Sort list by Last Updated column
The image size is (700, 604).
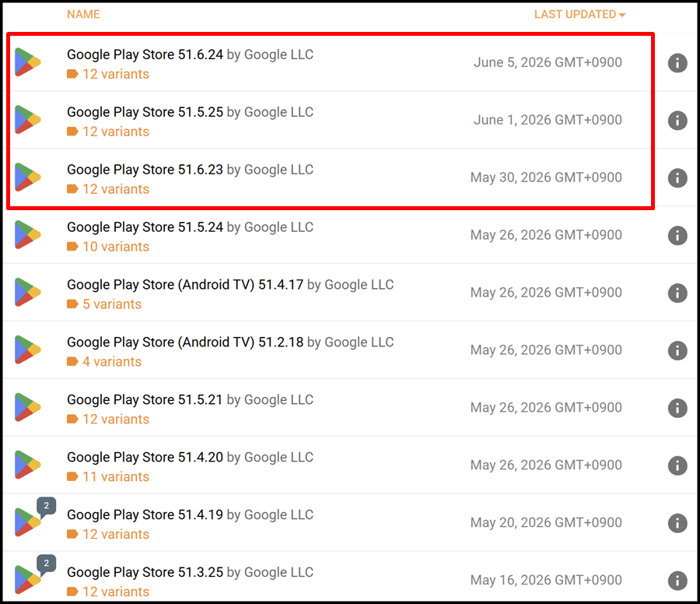[x=579, y=14]
